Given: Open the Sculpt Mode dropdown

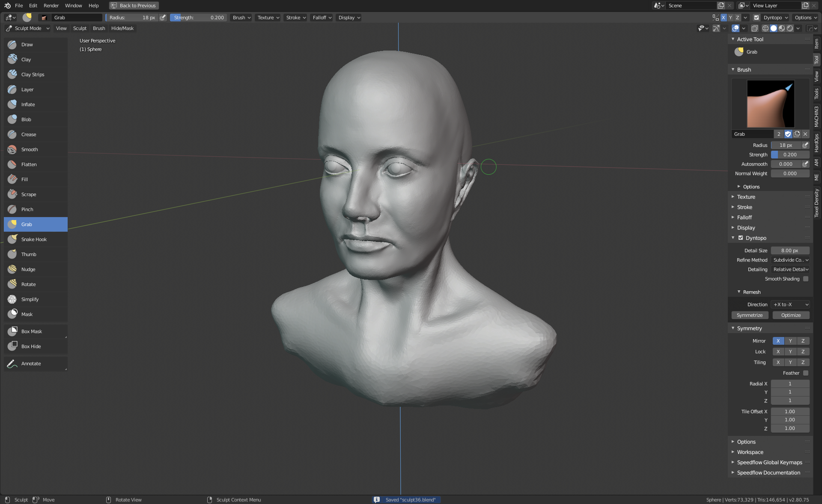Looking at the screenshot, I should tap(28, 28).
